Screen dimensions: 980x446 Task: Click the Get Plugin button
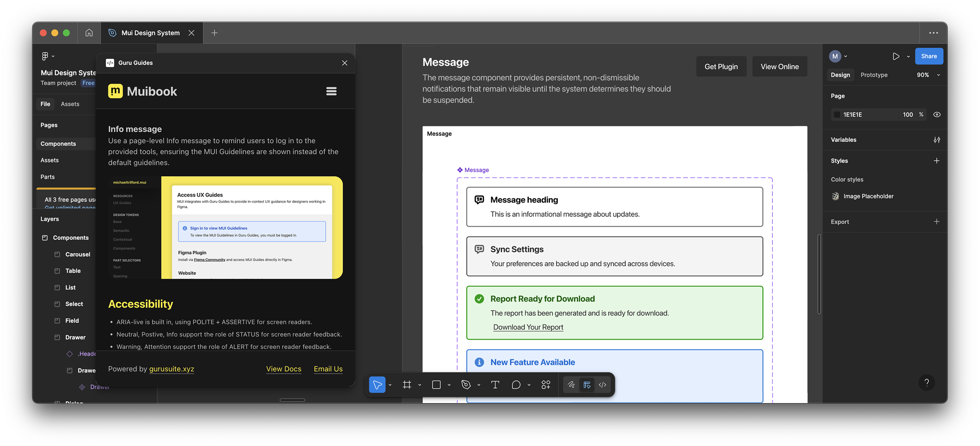coord(721,66)
